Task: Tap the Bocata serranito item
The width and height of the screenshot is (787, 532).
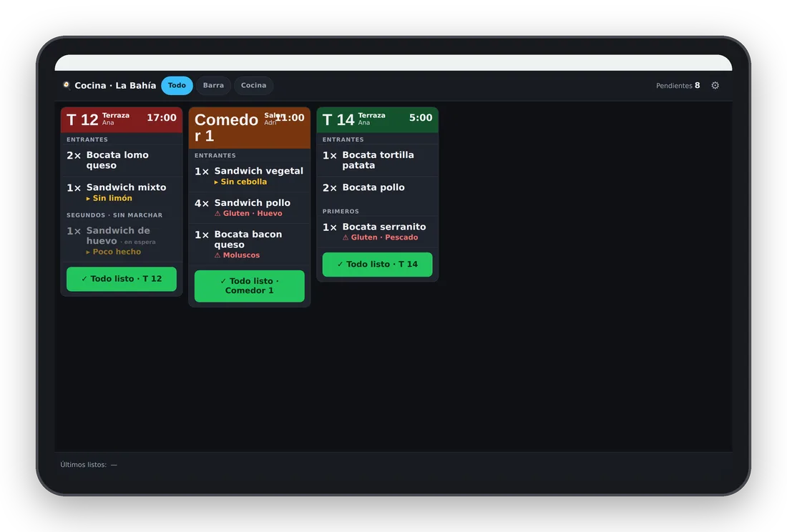Action: [378, 232]
